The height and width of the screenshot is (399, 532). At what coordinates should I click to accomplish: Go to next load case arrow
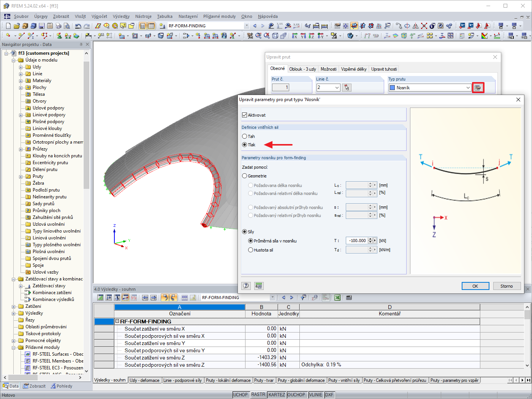263,26
